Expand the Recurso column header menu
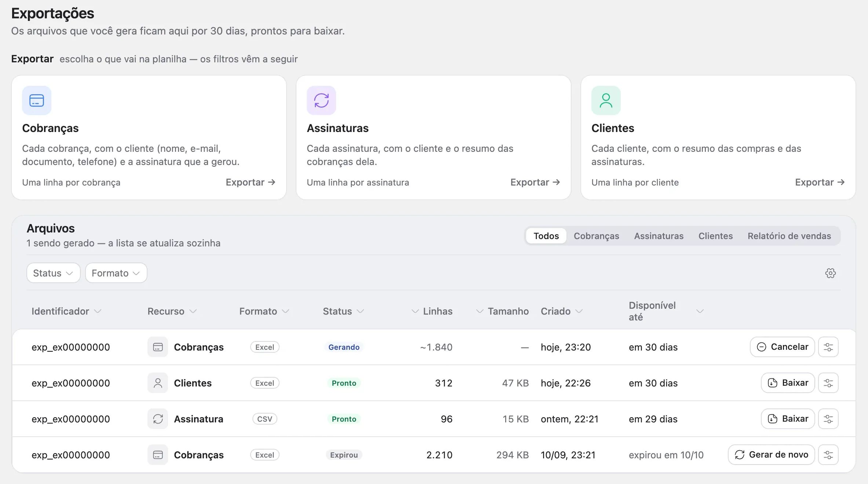The height and width of the screenshot is (484, 868). coord(172,311)
